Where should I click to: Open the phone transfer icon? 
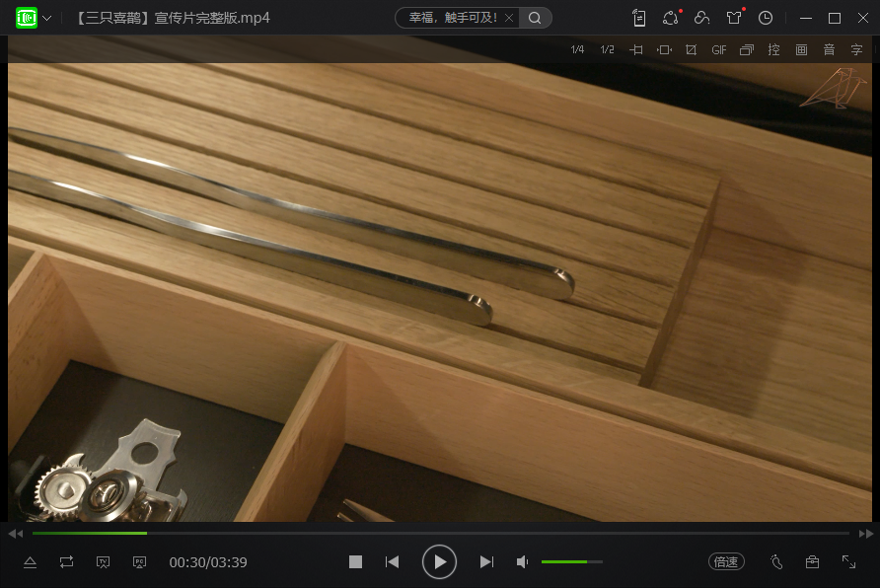tap(638, 18)
